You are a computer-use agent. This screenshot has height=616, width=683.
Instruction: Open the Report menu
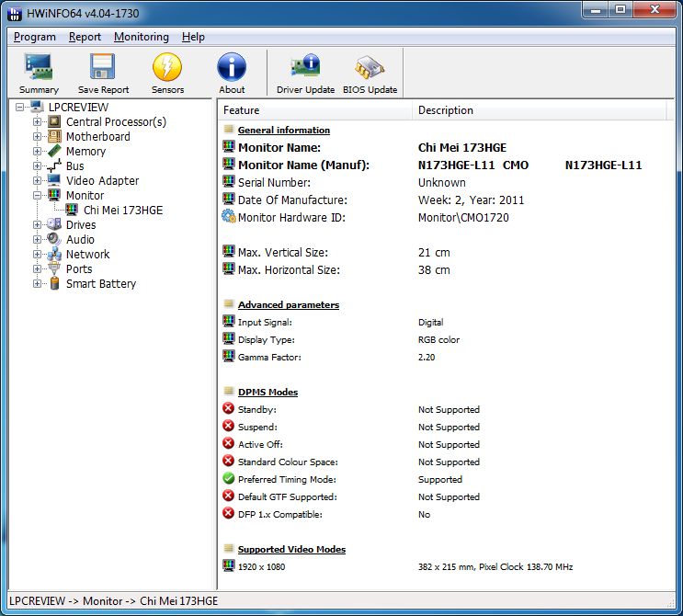[x=85, y=37]
